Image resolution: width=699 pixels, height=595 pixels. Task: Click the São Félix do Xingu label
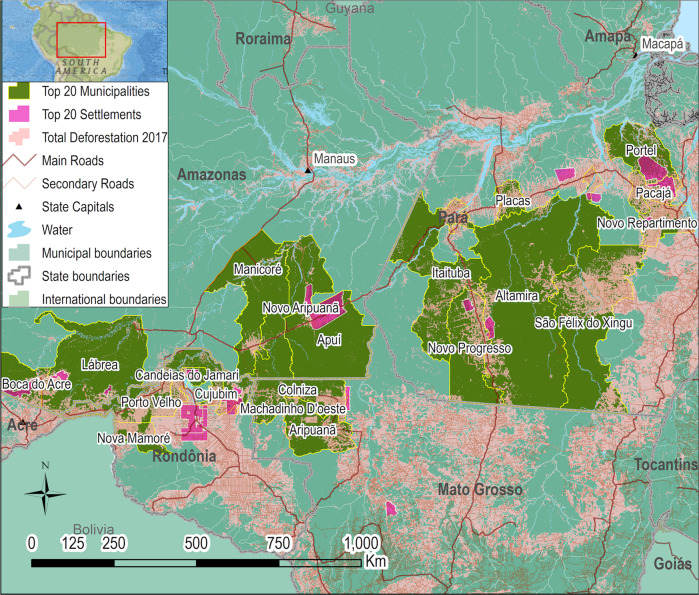[x=585, y=323]
